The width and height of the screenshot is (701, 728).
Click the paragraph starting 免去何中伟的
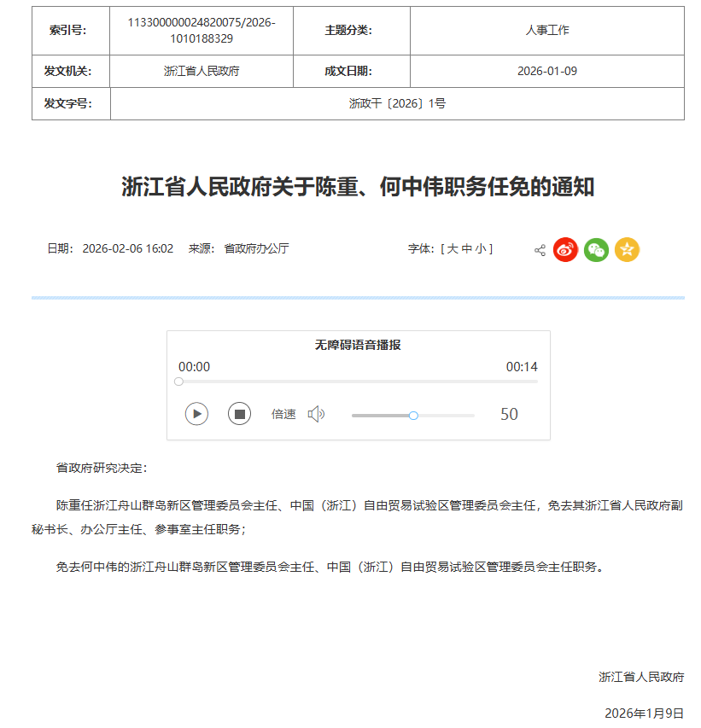click(330, 567)
